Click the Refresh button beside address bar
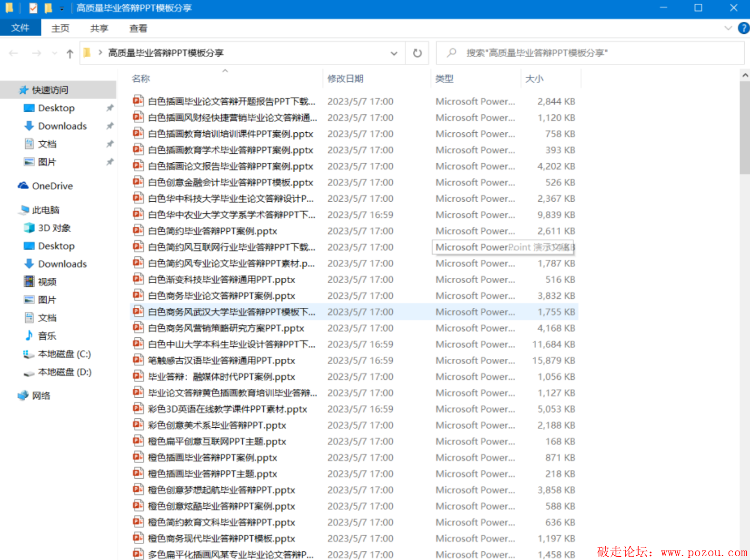This screenshot has width=750, height=560. coord(417,53)
